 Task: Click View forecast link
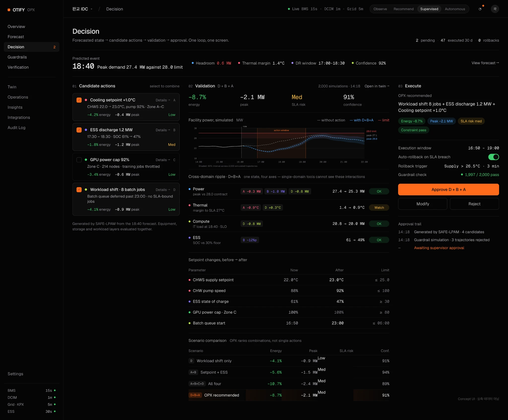[485, 63]
